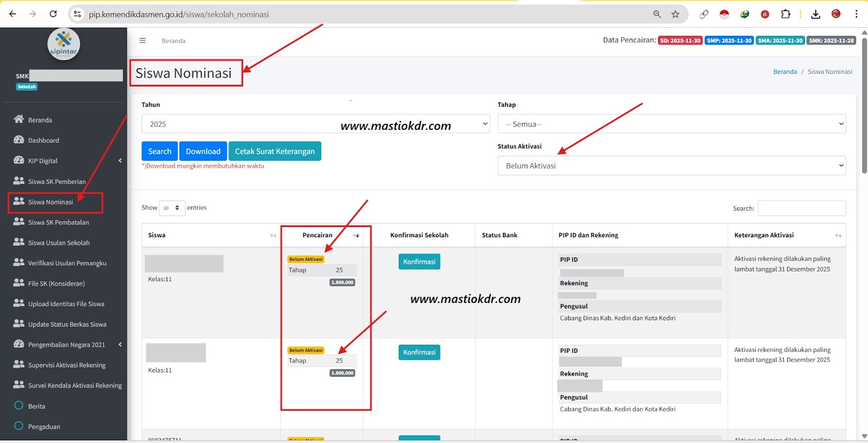Click the browser address bar URL
This screenshot has width=868, height=443.
click(179, 14)
